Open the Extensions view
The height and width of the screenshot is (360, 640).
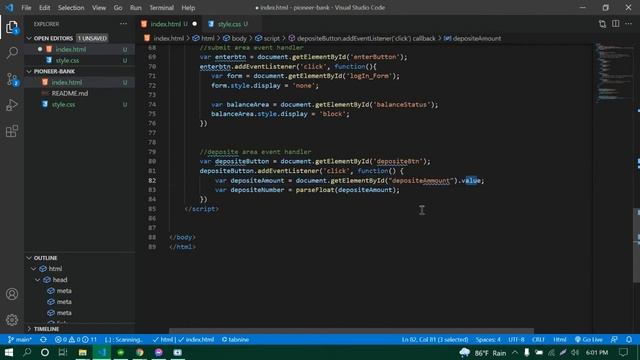[x=12, y=131]
